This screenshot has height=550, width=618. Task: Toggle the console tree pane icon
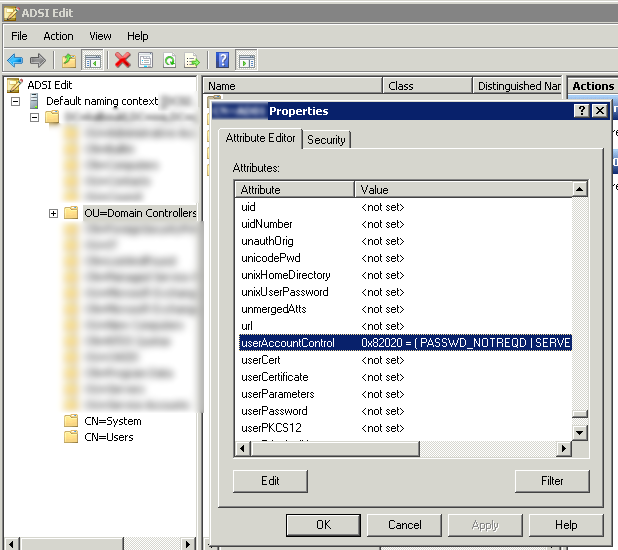pos(93,61)
